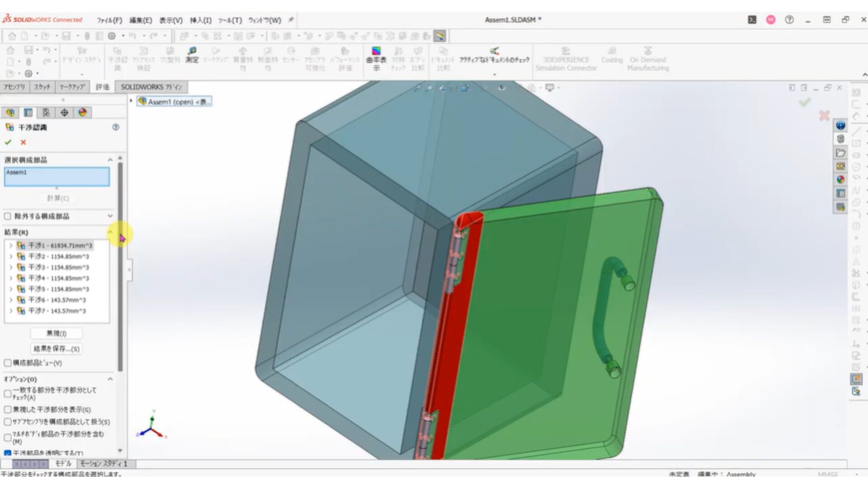
Task: Expand interference 干渉2 result row
Action: [x=11, y=257]
